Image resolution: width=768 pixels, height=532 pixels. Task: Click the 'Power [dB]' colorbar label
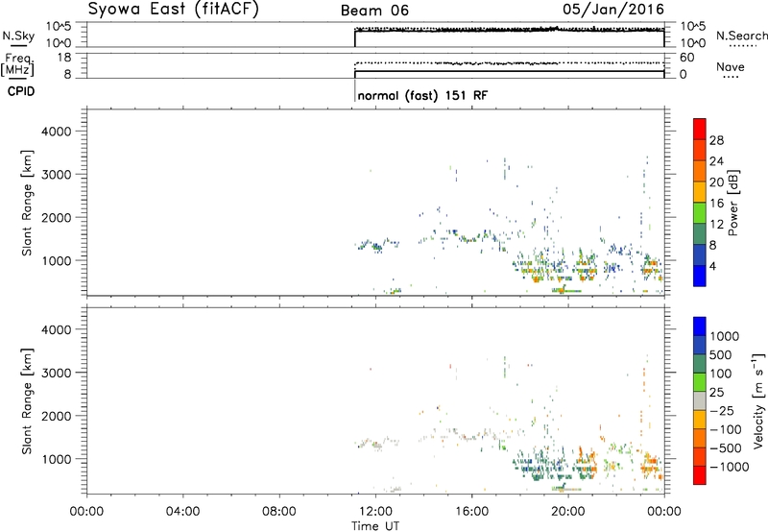click(732, 203)
